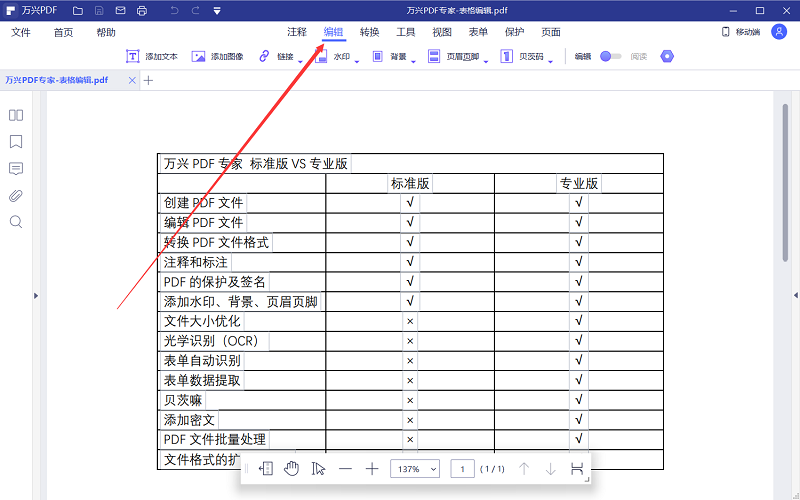Add a new tab with plus button
The width and height of the screenshot is (800, 500).
[148, 80]
